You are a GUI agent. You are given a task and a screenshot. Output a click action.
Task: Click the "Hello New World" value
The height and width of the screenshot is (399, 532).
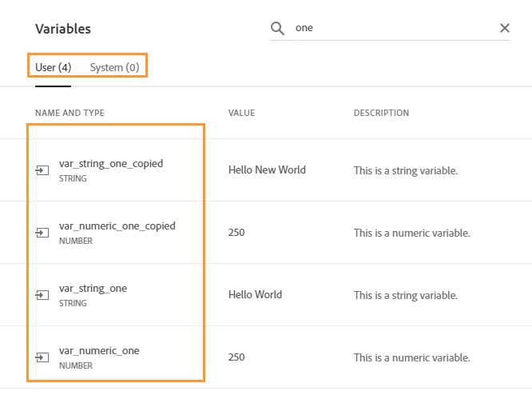coord(267,170)
